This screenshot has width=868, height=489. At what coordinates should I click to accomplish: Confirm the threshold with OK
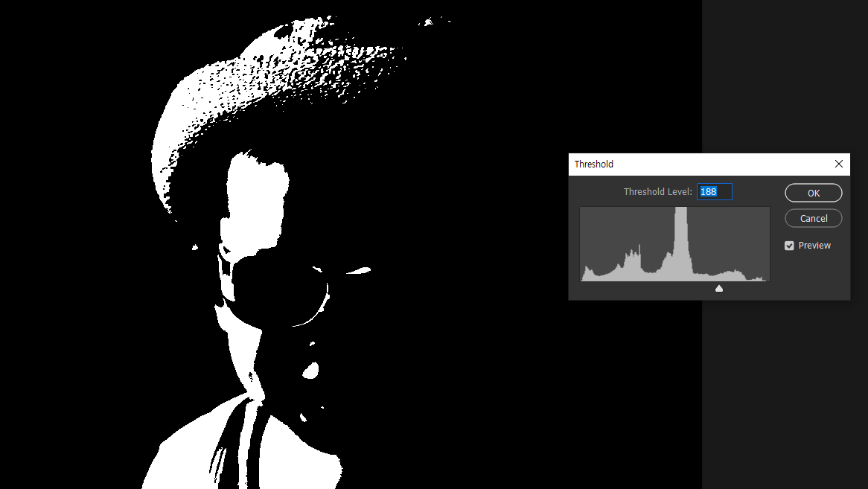point(813,193)
